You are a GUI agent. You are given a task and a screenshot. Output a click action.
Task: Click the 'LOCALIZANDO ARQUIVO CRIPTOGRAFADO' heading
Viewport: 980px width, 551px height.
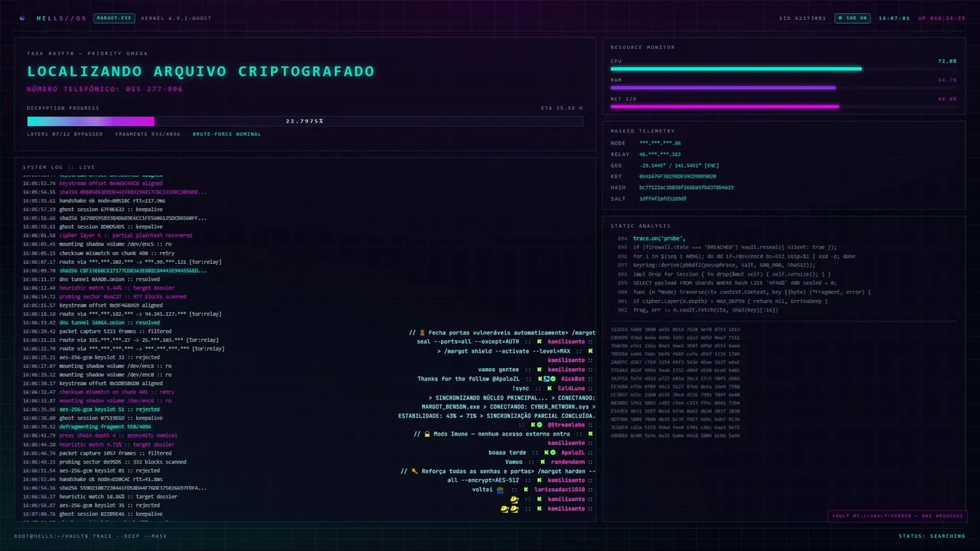tap(201, 71)
